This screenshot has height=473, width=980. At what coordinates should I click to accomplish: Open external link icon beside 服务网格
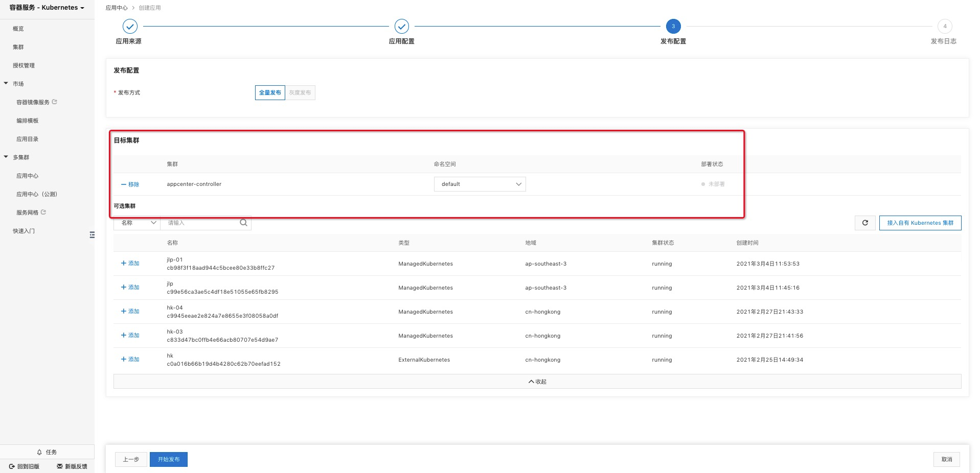[43, 212]
